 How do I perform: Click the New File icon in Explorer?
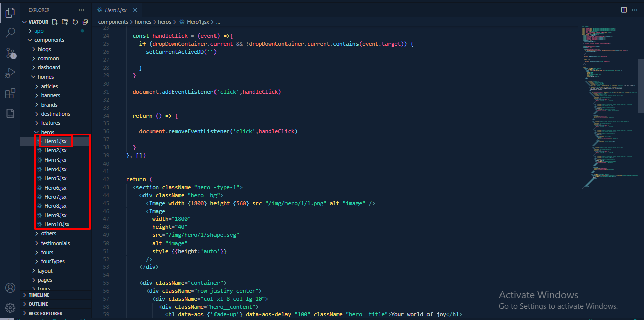55,22
